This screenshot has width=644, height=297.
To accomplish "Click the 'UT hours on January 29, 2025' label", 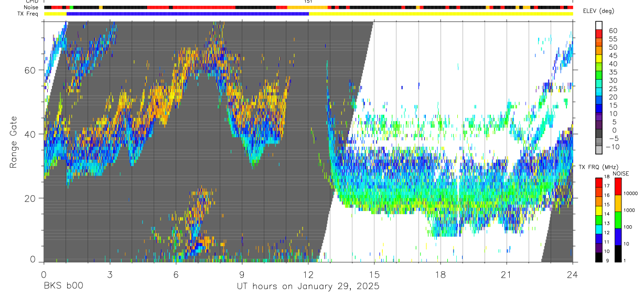I will 307,287.
